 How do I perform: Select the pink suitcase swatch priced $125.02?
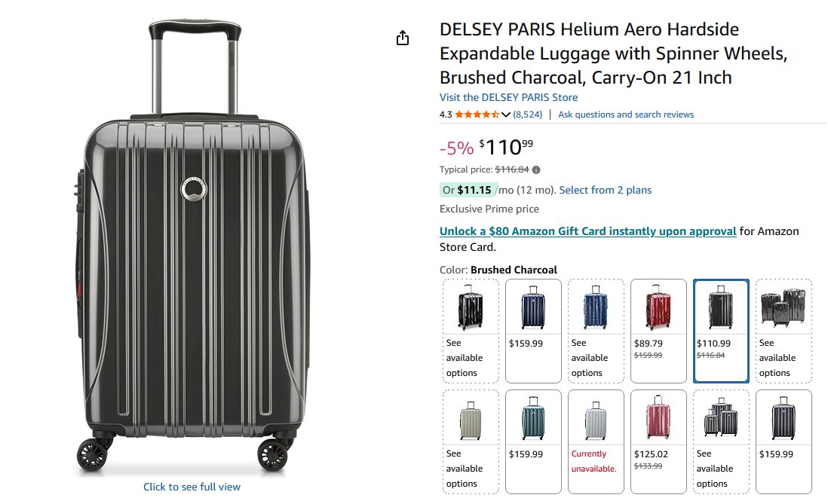[658, 441]
